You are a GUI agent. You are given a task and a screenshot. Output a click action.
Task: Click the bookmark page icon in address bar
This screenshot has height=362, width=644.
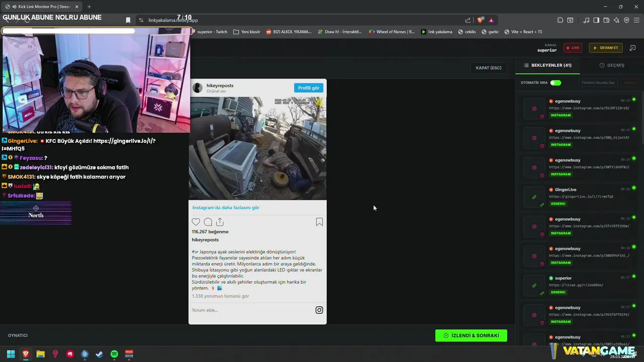[x=128, y=20]
